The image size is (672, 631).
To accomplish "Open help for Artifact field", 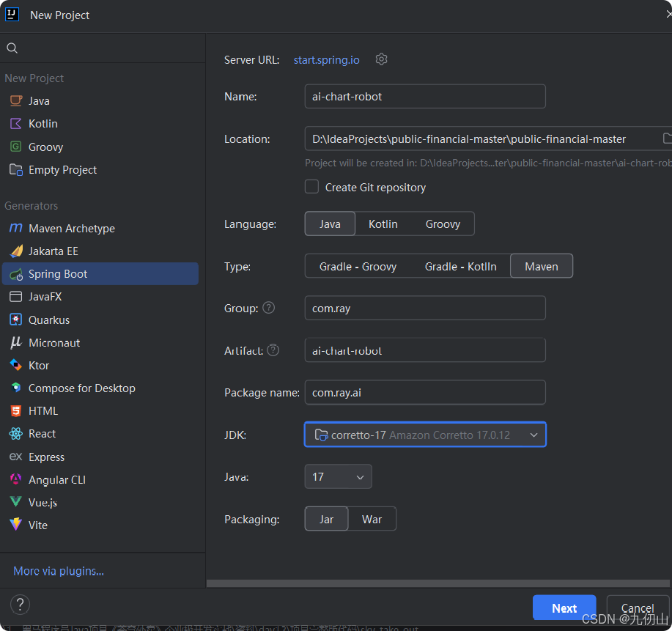I will (x=273, y=350).
